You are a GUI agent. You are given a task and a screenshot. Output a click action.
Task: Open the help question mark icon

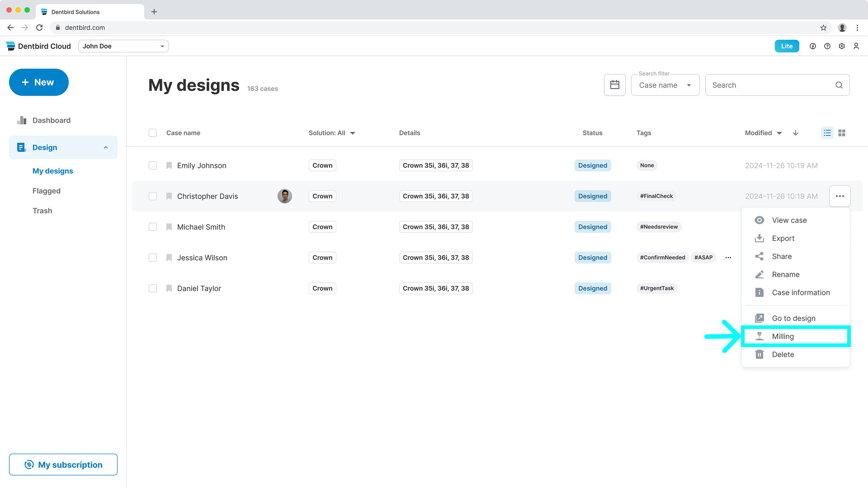827,46
